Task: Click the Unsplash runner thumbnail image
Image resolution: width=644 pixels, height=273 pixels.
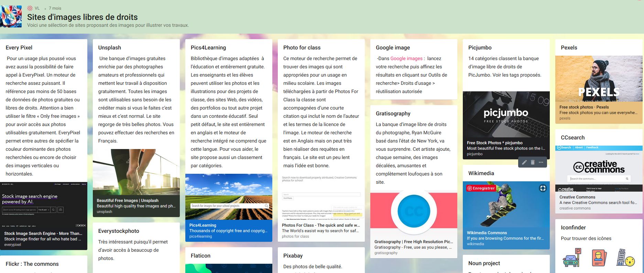Action: (x=136, y=172)
